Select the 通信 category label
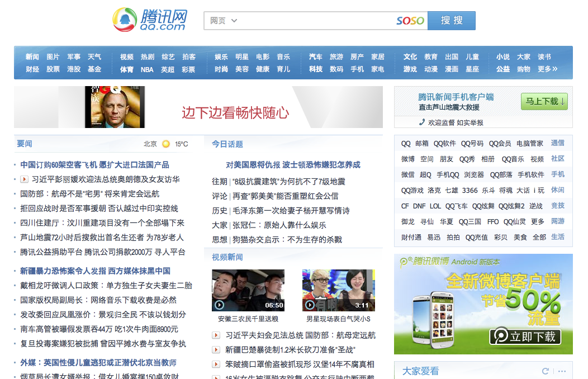The image size is (588, 379). 558,143
